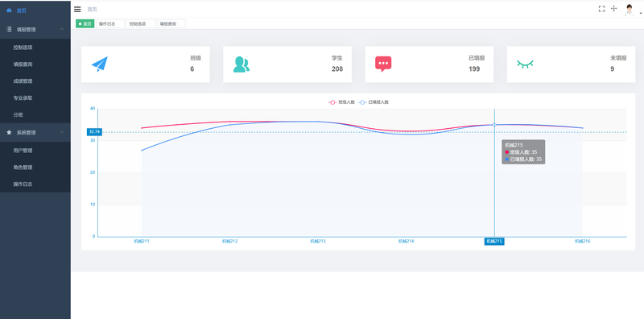Click the 班级 label on first card
Image resolution: width=644 pixels, height=319 pixels.
[196, 58]
